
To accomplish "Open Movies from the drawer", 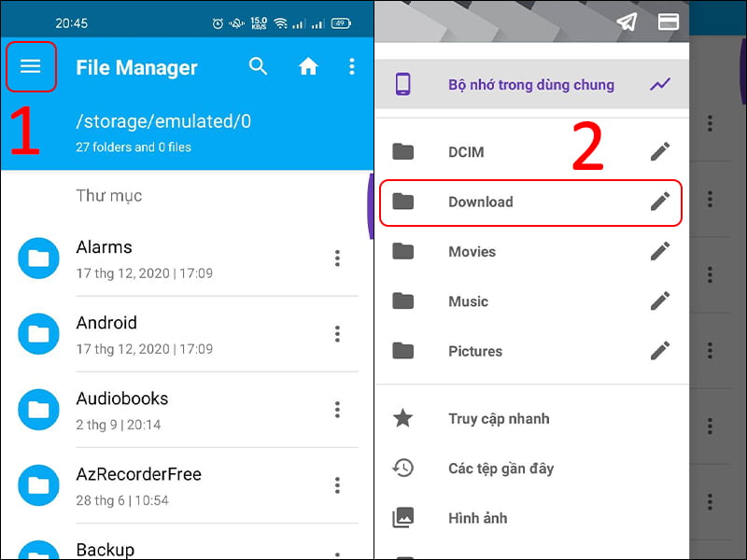I will point(531,251).
